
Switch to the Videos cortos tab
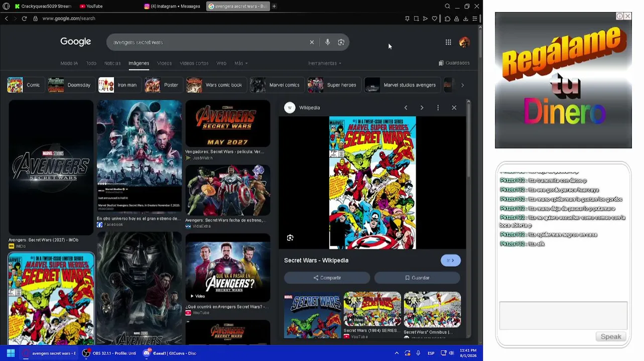click(x=194, y=63)
